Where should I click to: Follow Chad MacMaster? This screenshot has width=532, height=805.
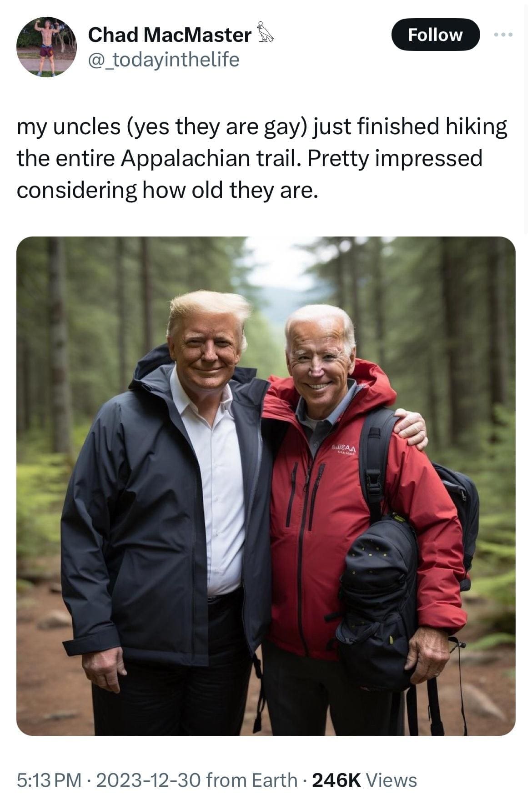436,34
